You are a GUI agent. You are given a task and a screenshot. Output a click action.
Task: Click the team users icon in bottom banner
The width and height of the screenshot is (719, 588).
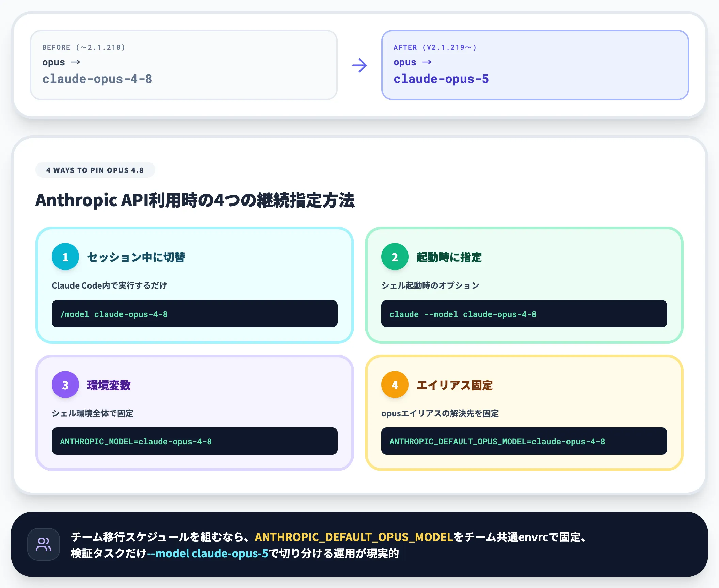coord(44,544)
